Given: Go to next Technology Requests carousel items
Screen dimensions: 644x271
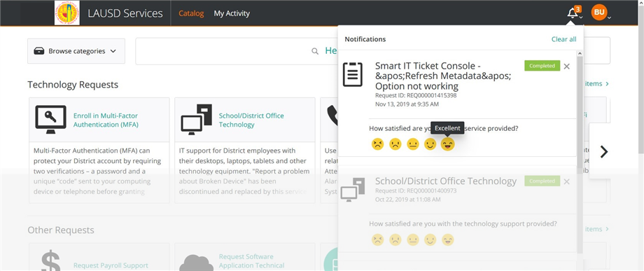Looking at the screenshot, I should coord(603,151).
